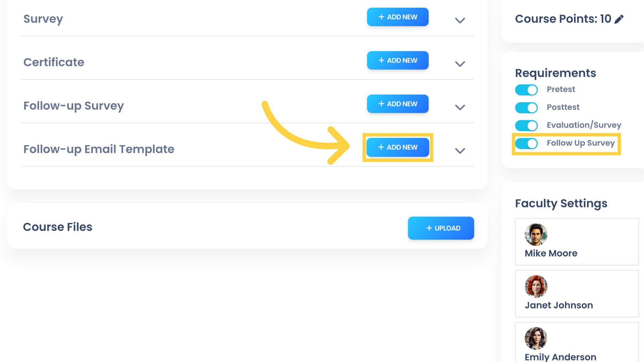Toggle the Posttest requirement switch

(x=527, y=107)
